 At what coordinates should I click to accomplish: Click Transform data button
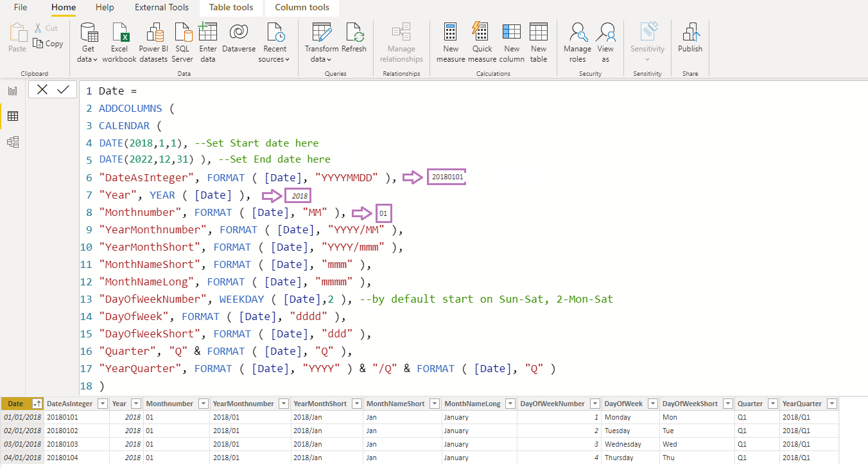click(321, 42)
